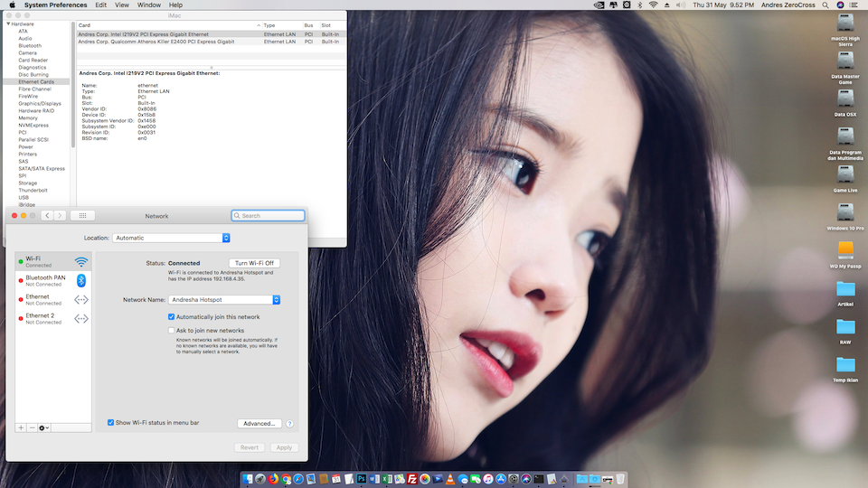868x488 pixels.
Task: Click the back arrow in Network toolbar
Action: 47,216
